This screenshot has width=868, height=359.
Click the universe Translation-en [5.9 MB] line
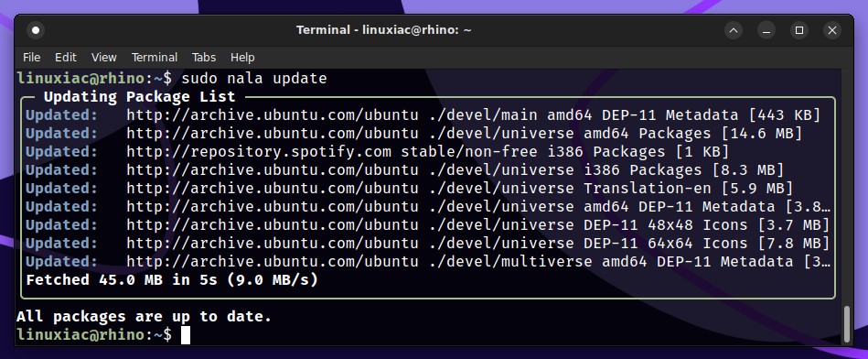(410, 189)
